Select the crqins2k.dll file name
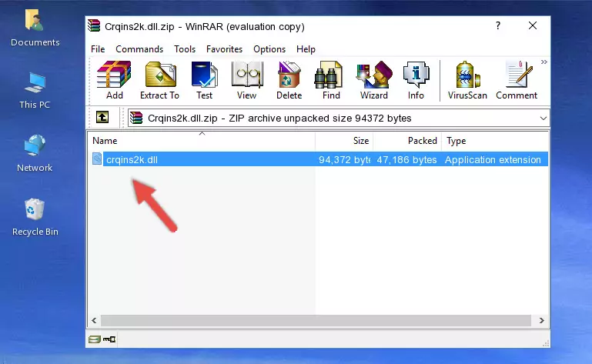592x364 pixels. point(132,160)
